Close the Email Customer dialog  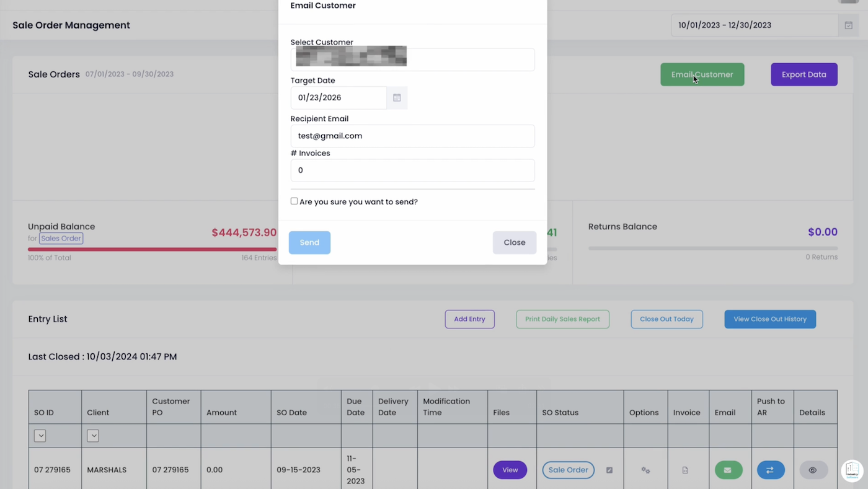pyautogui.click(x=514, y=242)
